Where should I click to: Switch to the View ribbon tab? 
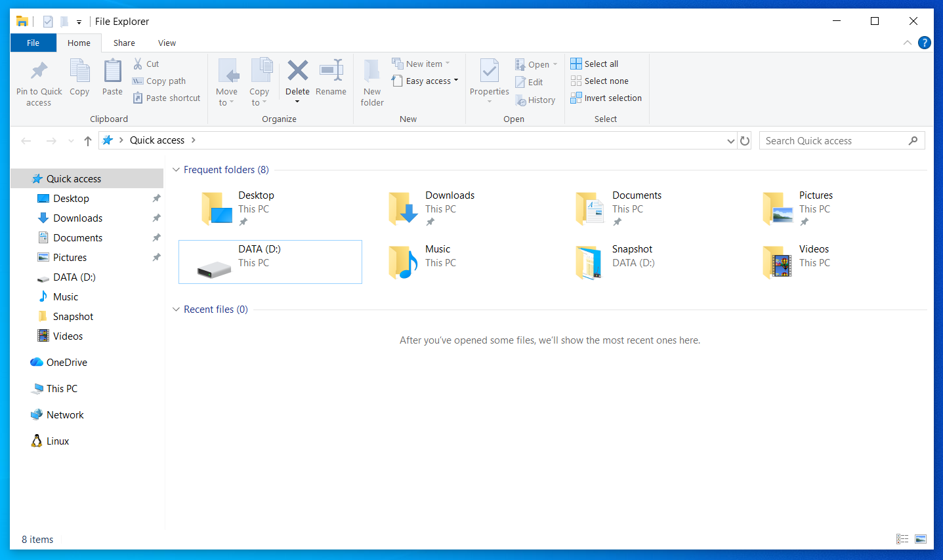point(167,43)
